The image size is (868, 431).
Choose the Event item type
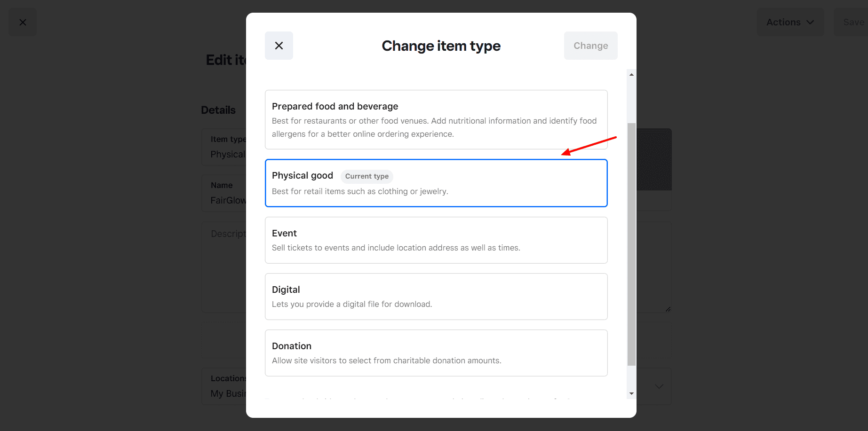click(x=436, y=240)
